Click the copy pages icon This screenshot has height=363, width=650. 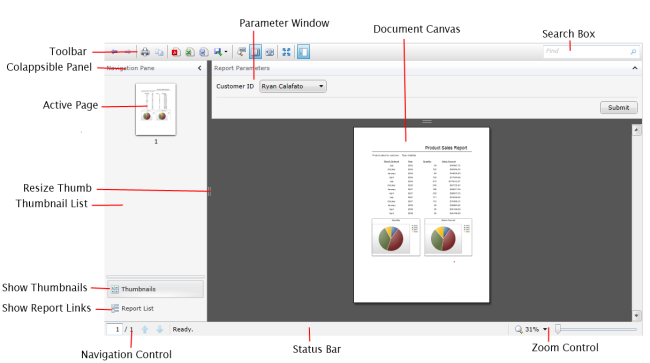pyautogui.click(x=159, y=52)
